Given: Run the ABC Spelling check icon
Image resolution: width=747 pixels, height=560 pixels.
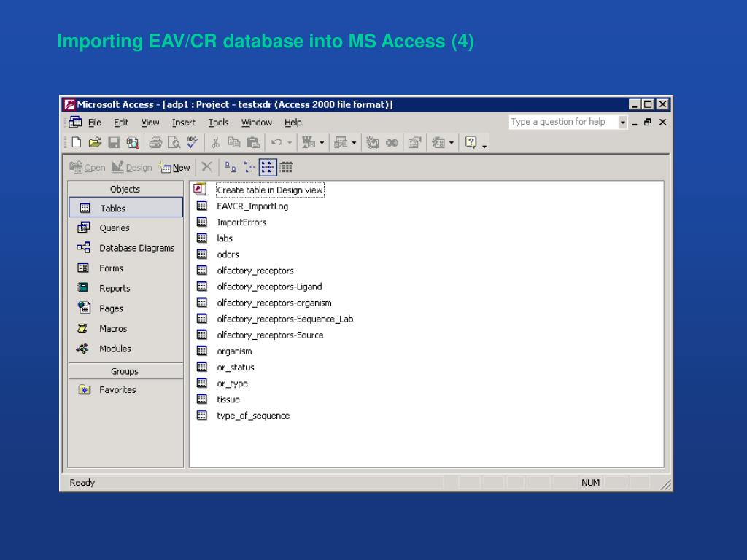Looking at the screenshot, I should point(193,142).
